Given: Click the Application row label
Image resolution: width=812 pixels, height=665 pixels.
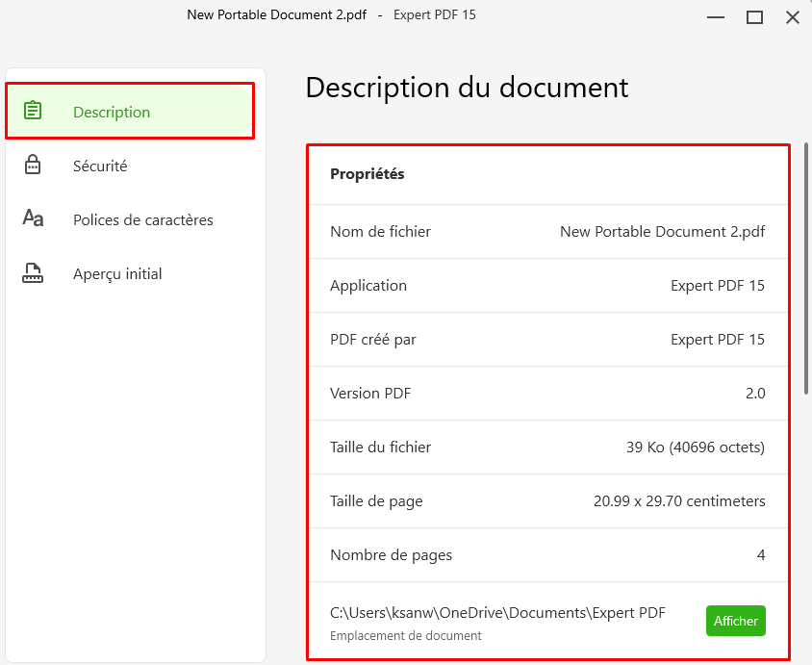Looking at the screenshot, I should click(x=368, y=286).
